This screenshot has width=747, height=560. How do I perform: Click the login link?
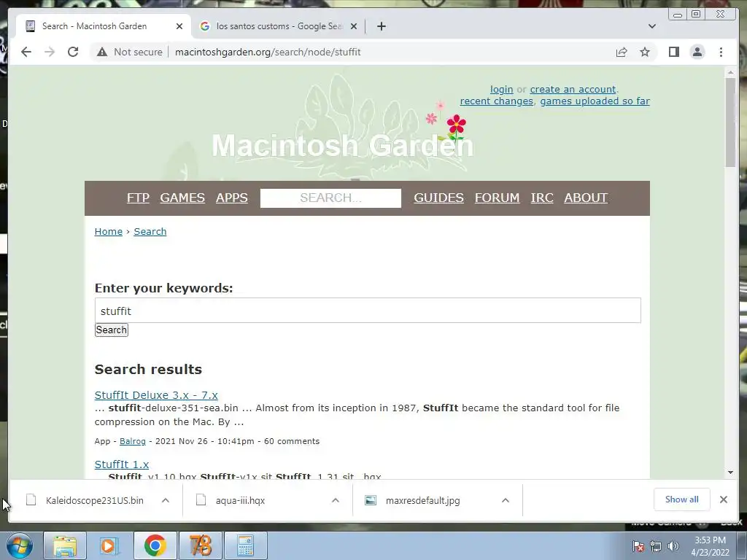[x=502, y=89]
